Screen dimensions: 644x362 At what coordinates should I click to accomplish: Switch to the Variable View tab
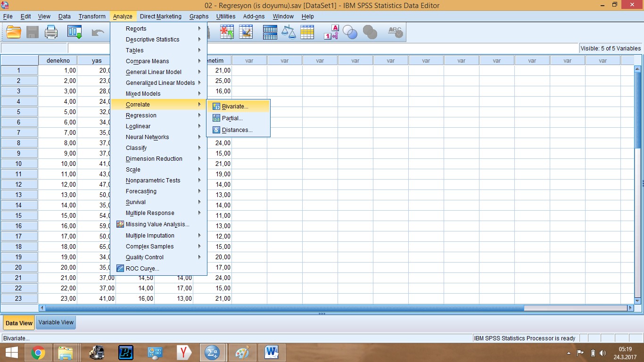click(x=56, y=322)
